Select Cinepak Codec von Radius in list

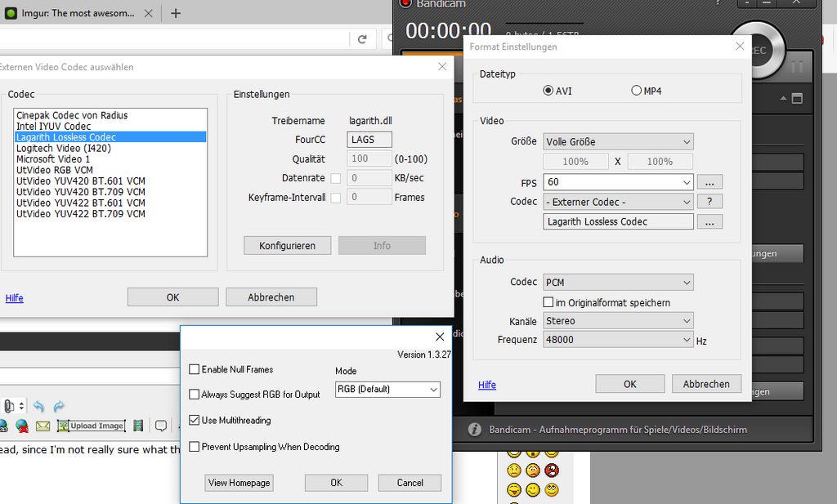click(110, 115)
